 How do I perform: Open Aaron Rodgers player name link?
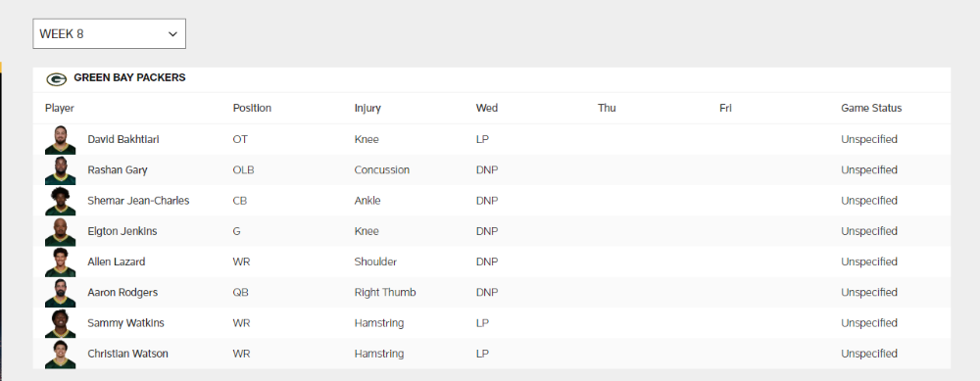coord(122,292)
